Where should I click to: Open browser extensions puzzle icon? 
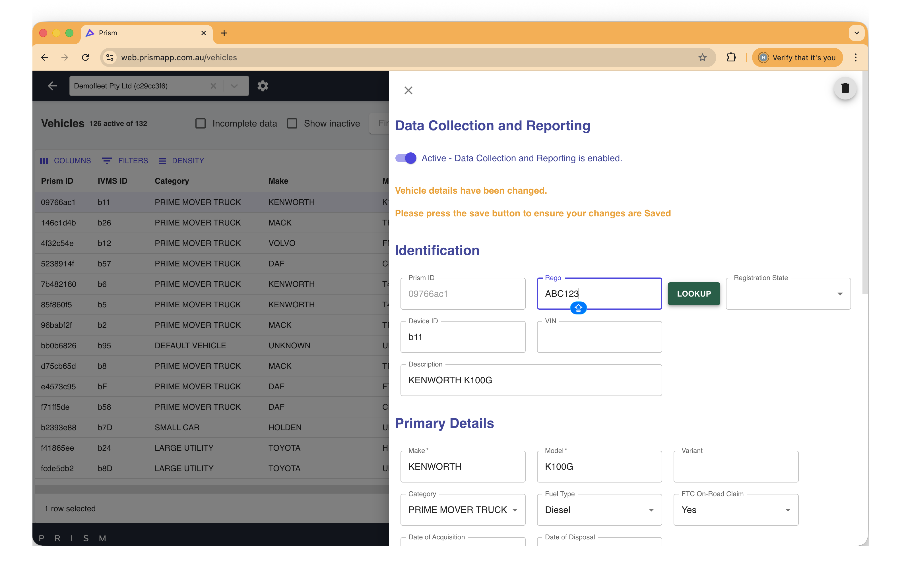point(731,57)
